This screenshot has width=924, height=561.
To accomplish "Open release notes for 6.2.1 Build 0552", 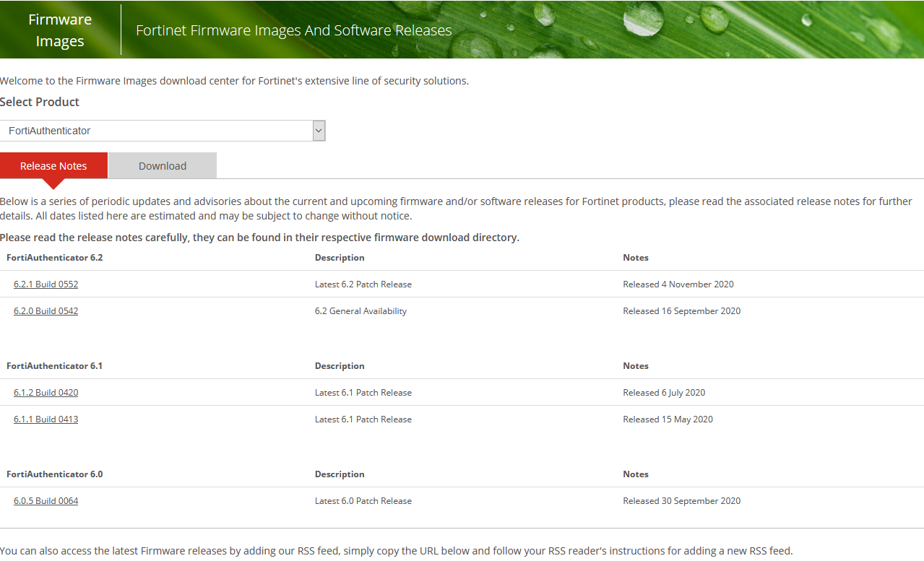I will 46,284.
